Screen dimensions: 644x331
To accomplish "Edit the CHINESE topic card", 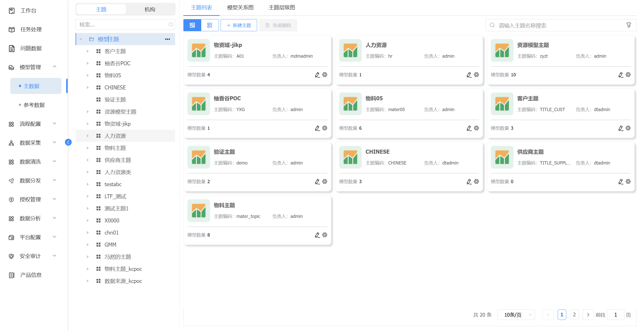I will click(469, 182).
